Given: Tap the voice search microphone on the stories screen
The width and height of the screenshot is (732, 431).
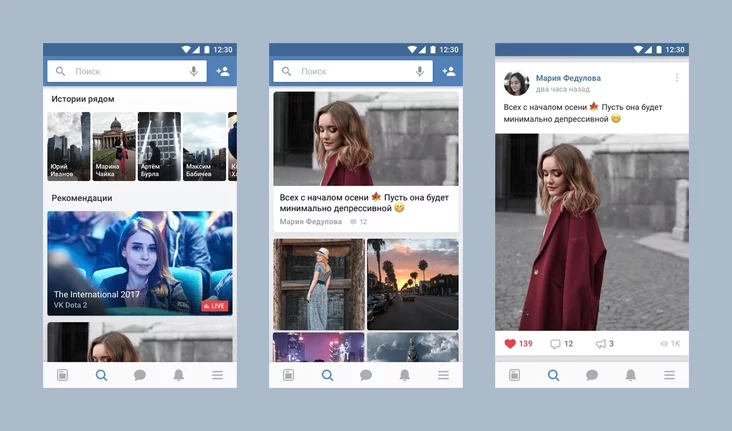Looking at the screenshot, I should (x=194, y=72).
